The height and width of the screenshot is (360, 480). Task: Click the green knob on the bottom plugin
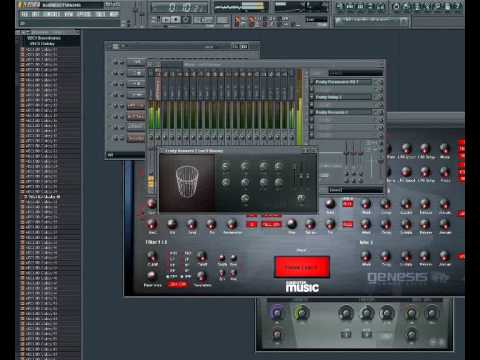tap(302, 312)
